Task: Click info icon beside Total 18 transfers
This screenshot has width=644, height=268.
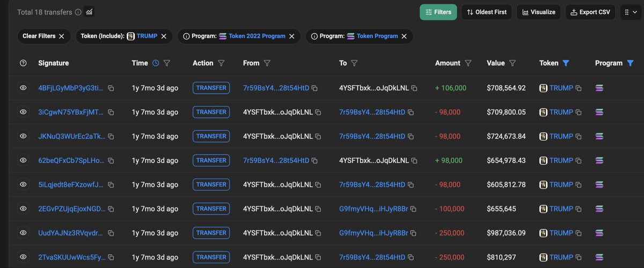Action: click(78, 12)
